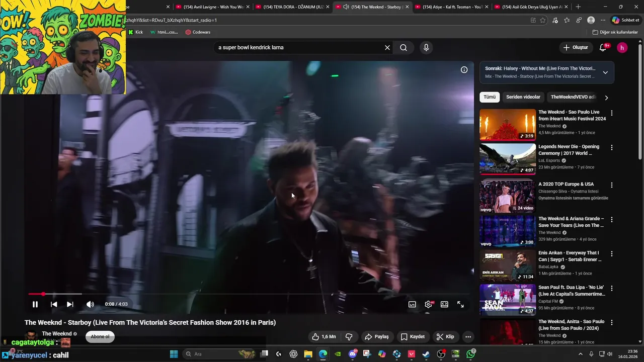The image size is (644, 362).
Task: Go to previous video in player
Action: point(54,304)
